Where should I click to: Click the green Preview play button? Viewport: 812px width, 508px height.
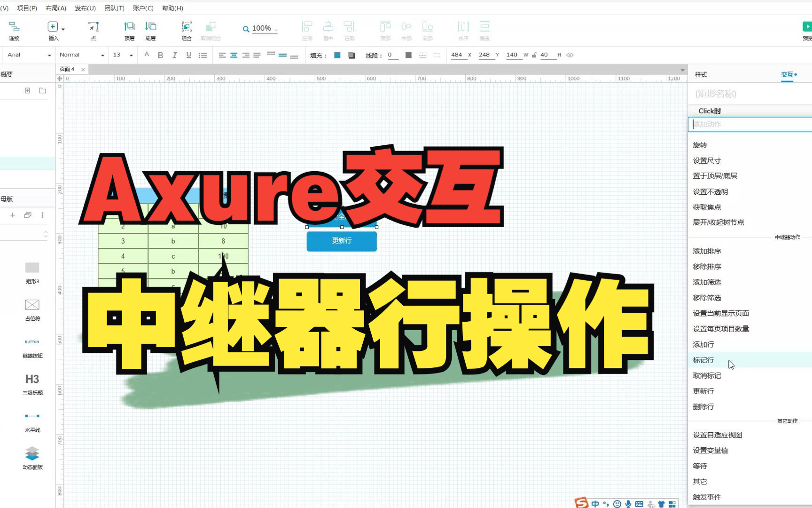point(807,27)
